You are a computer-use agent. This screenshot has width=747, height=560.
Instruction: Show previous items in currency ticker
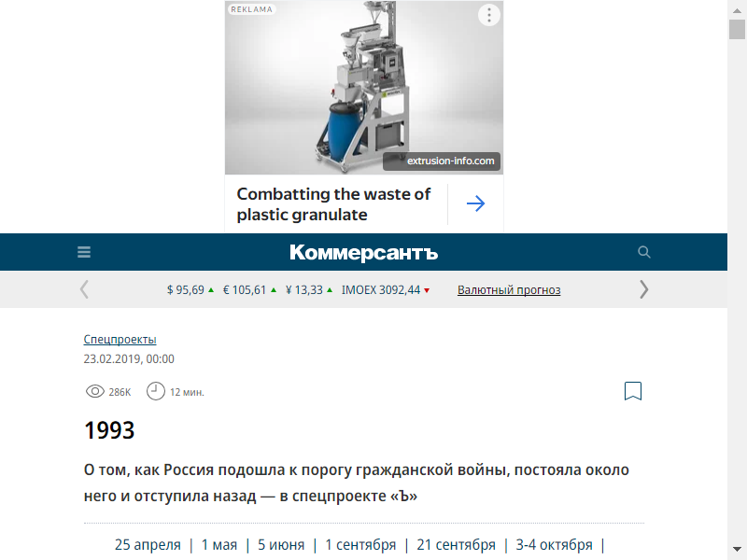click(x=84, y=289)
